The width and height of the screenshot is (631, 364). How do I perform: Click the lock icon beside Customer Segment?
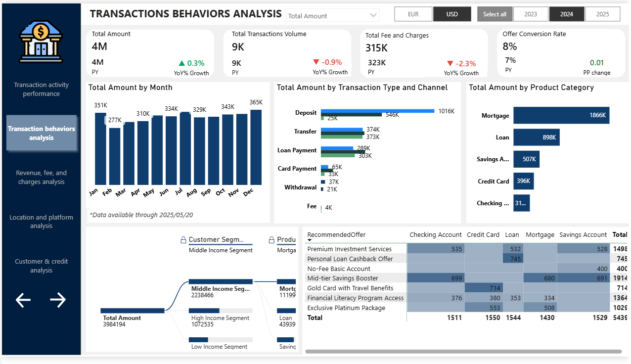183,240
